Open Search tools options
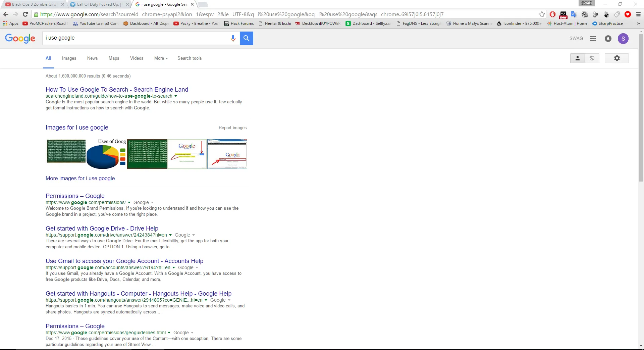Image resolution: width=644 pixels, height=350 pixels. click(190, 58)
